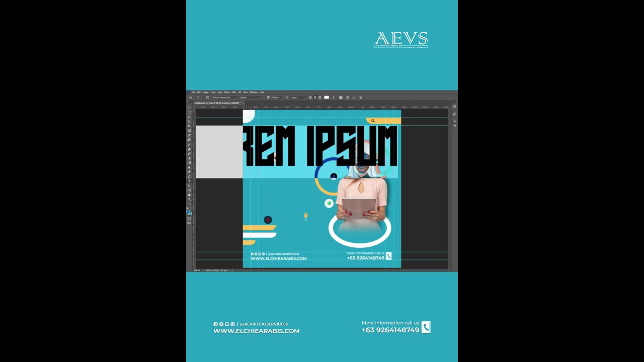Viewport: 644px width, 362px height.
Task: Select the Horizontal Type tool
Action: 189,181
